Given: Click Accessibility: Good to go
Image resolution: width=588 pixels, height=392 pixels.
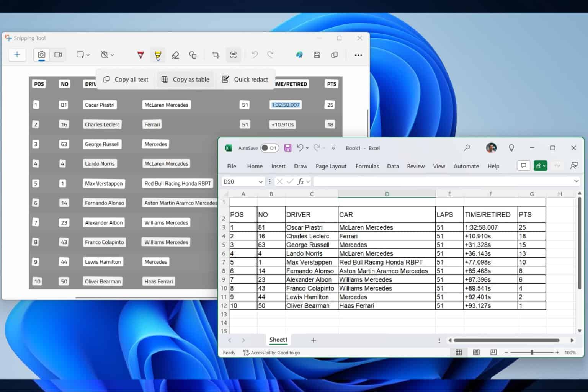Looking at the screenshot, I should click(x=271, y=353).
